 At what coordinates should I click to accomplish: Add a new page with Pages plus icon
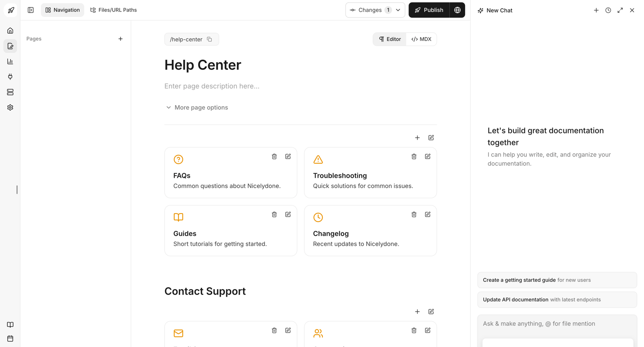point(121,39)
